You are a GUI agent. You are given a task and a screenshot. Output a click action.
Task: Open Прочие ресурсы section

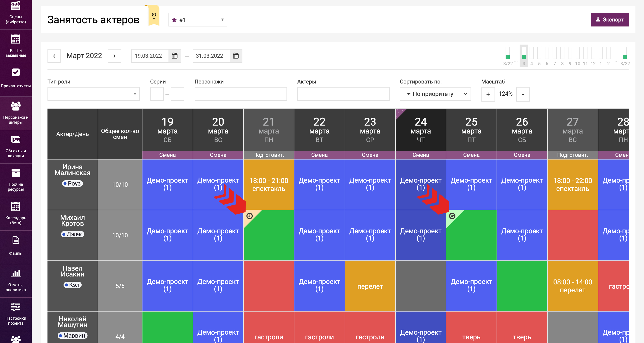[x=16, y=180]
